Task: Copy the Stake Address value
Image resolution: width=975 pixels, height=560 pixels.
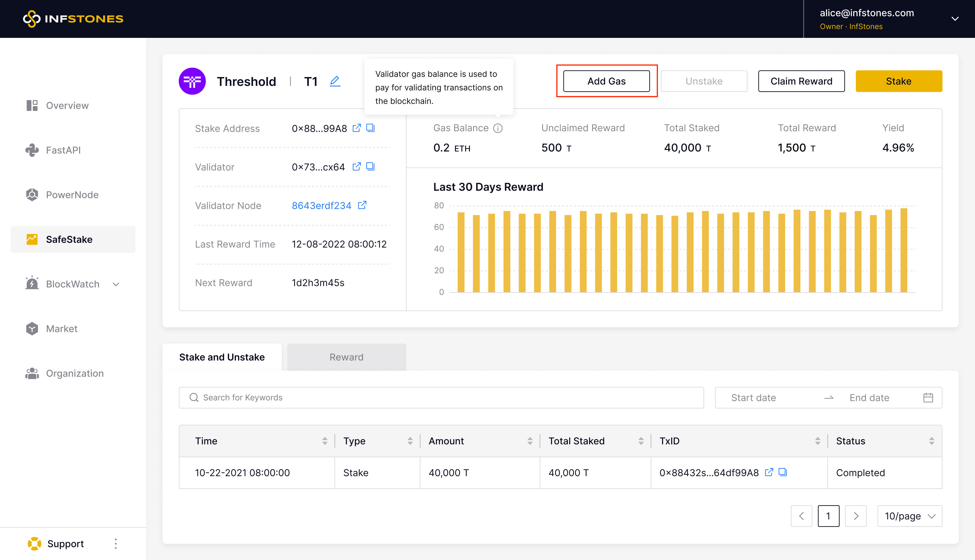Action: [370, 128]
